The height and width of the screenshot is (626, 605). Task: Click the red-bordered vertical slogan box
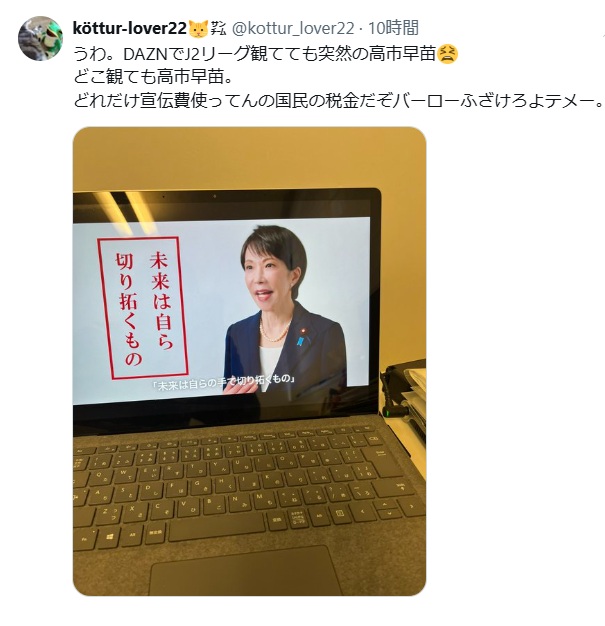(143, 308)
